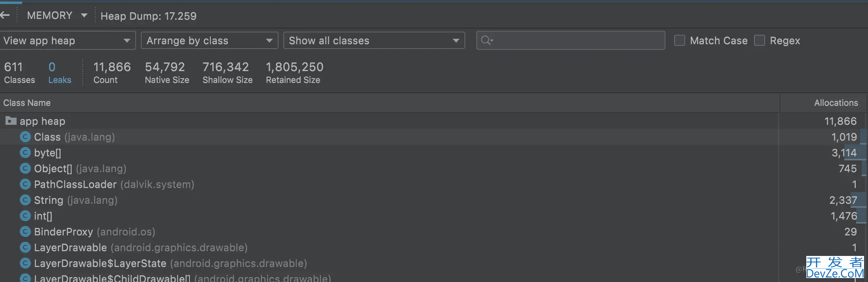Click the app heap folder icon
The width and height of the screenshot is (868, 282).
(11, 121)
